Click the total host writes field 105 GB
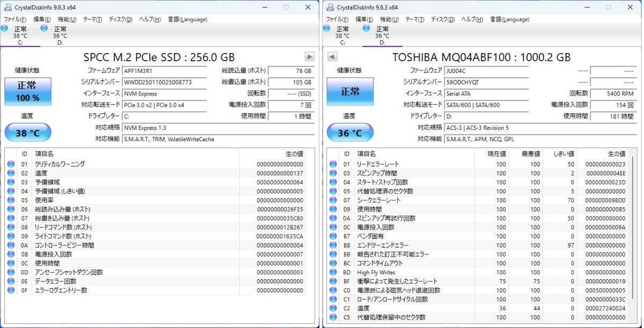 291,82
